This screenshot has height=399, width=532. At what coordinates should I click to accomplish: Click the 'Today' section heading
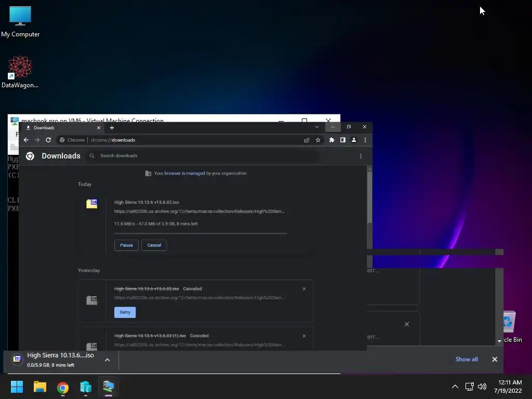point(85,184)
